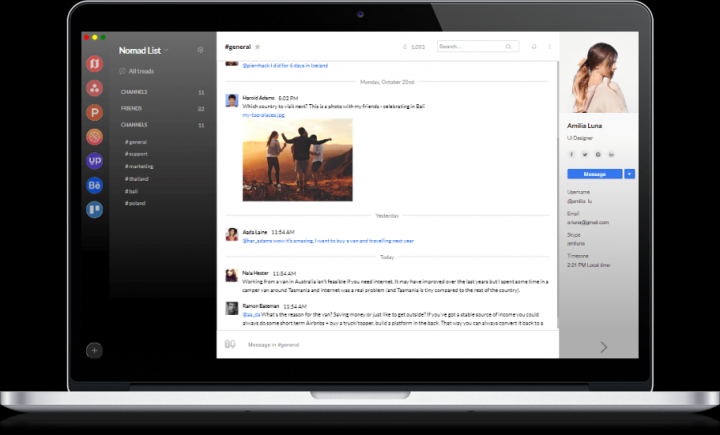This screenshot has width=720, height=435.
Task: Open the #support channel
Action: 136,154
